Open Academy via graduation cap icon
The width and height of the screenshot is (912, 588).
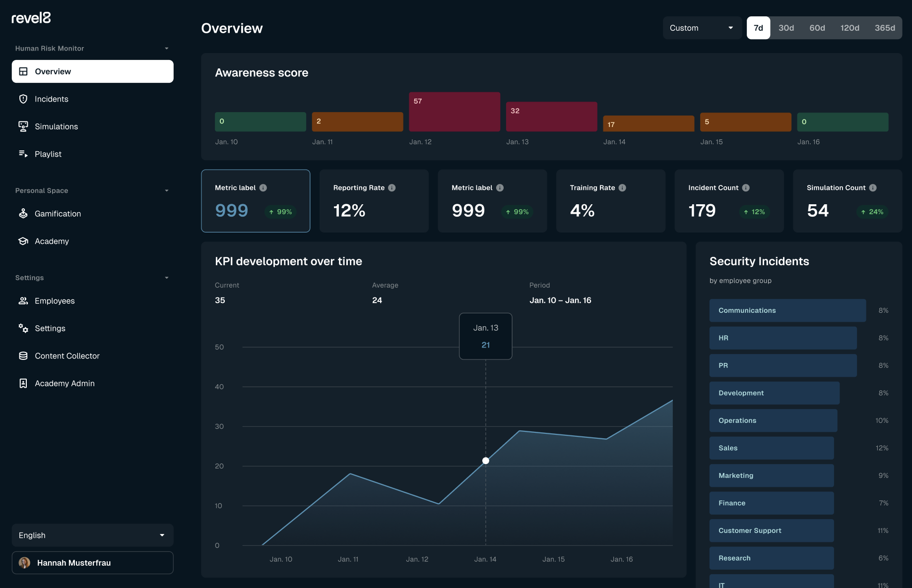point(23,241)
